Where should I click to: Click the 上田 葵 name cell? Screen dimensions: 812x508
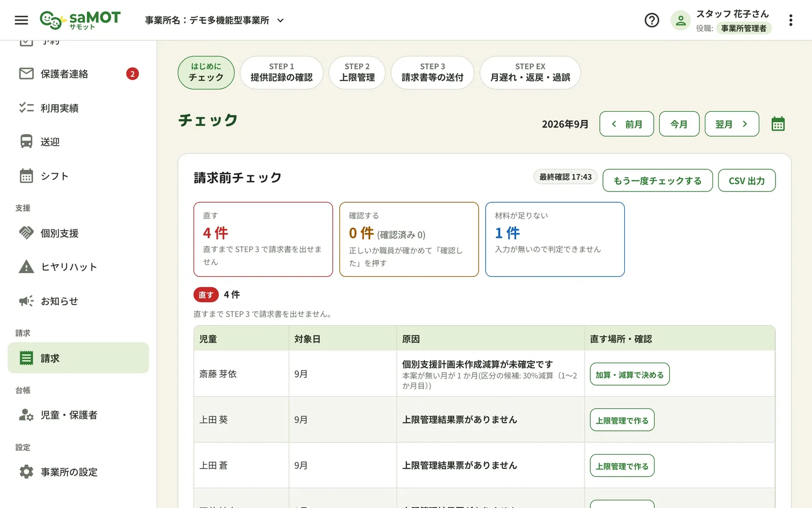click(x=241, y=420)
